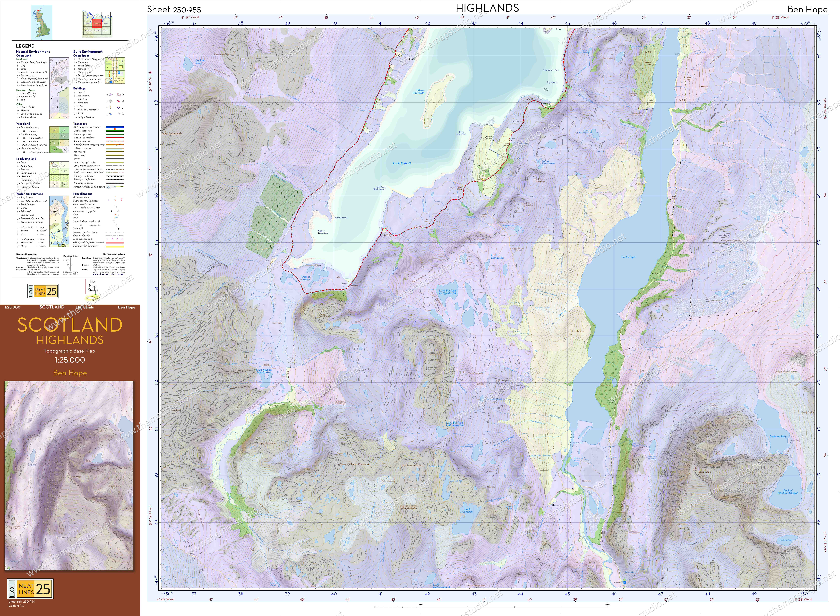Click the orange 'Ben Hope' cover title

coord(70,373)
